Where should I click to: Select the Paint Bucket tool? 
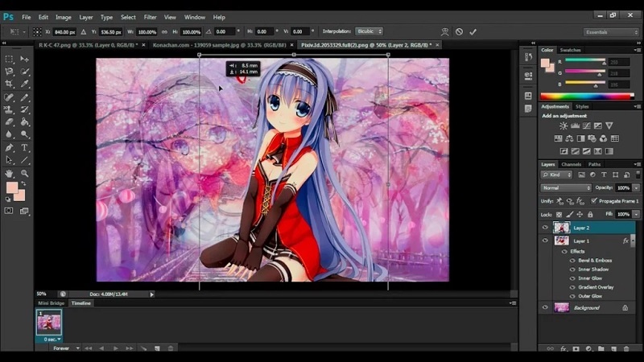[x=25, y=122]
